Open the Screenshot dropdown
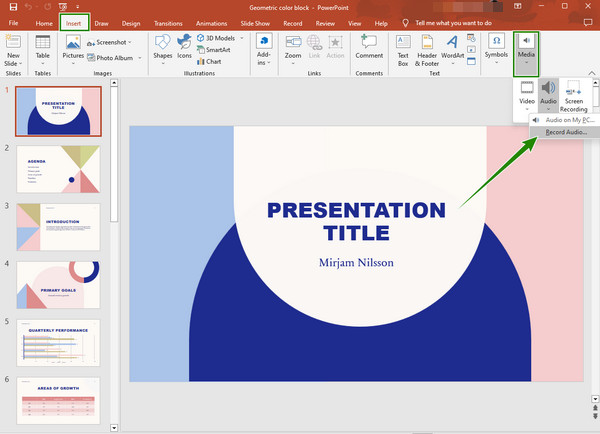 tap(109, 42)
